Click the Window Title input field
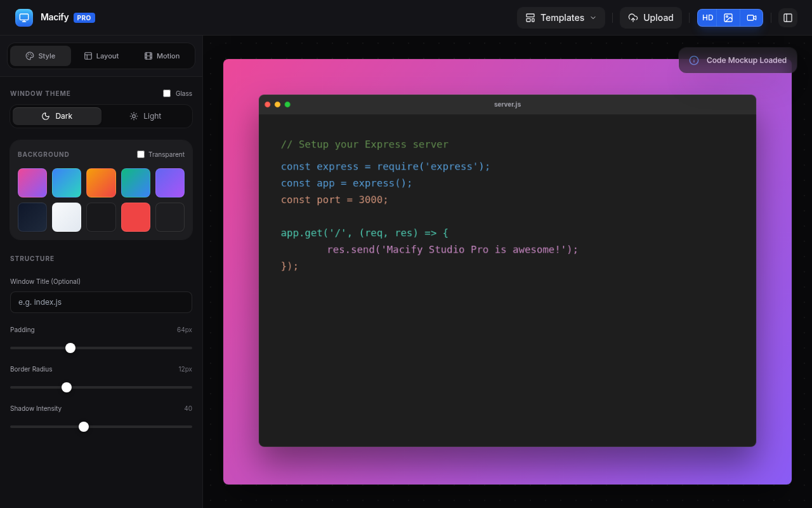Image resolution: width=812 pixels, height=508 pixels. pyautogui.click(x=101, y=302)
